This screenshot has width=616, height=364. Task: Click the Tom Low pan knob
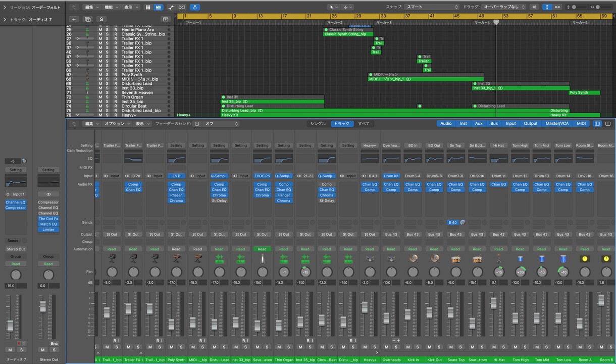[563, 272]
